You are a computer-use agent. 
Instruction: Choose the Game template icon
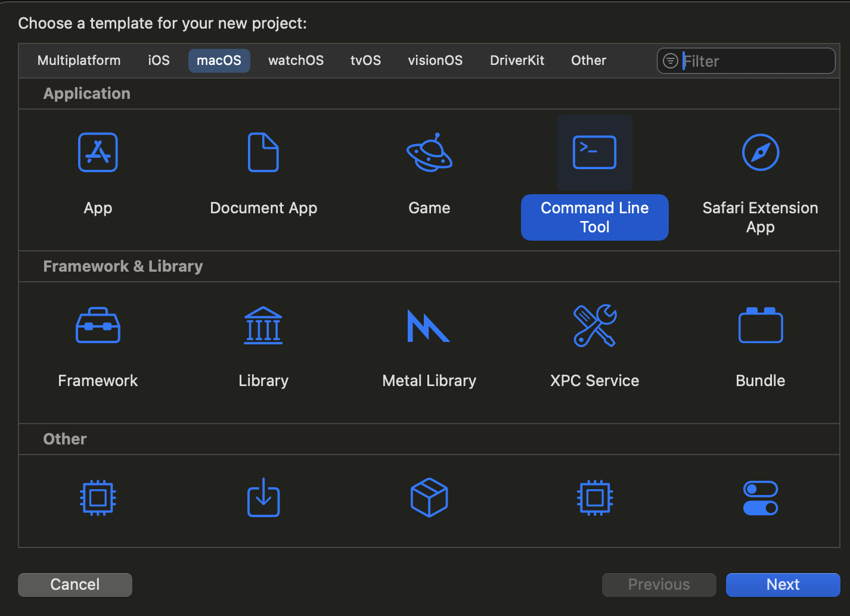429,153
